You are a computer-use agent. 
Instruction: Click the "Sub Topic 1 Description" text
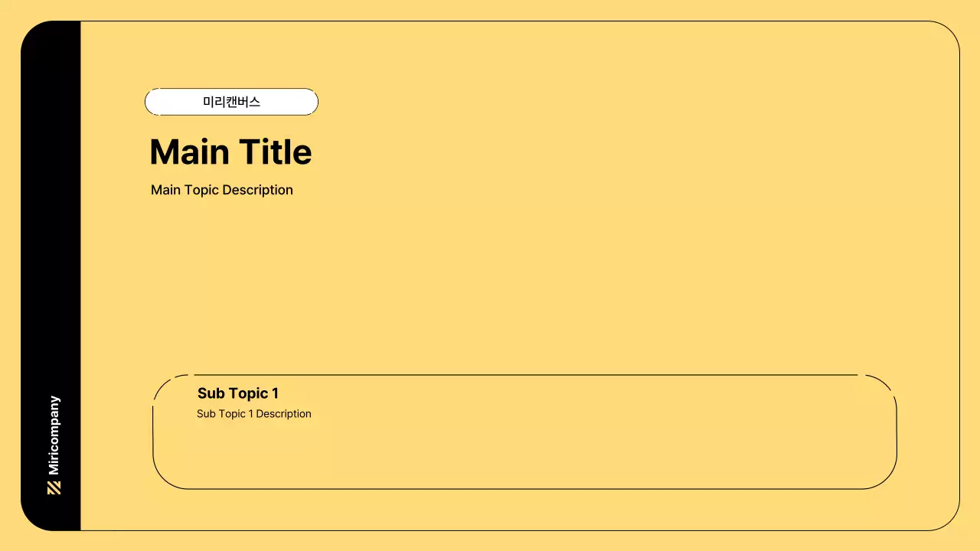[x=253, y=414]
